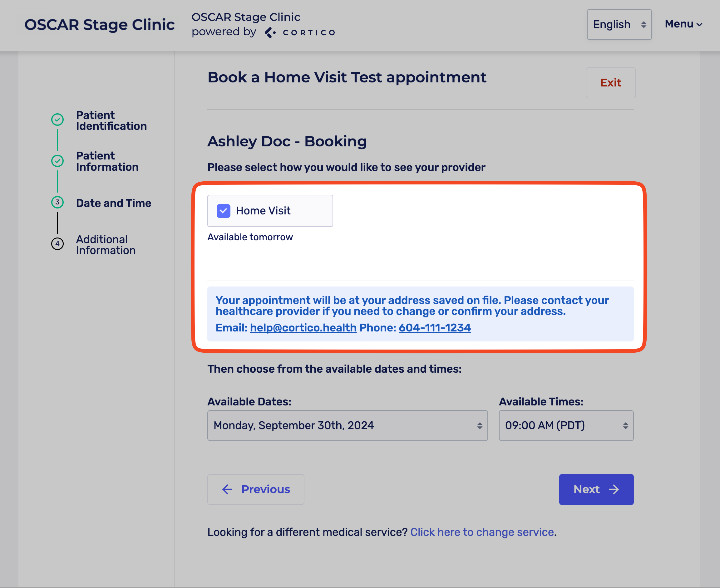Uncheck the Home Visit checkbox

click(x=223, y=211)
